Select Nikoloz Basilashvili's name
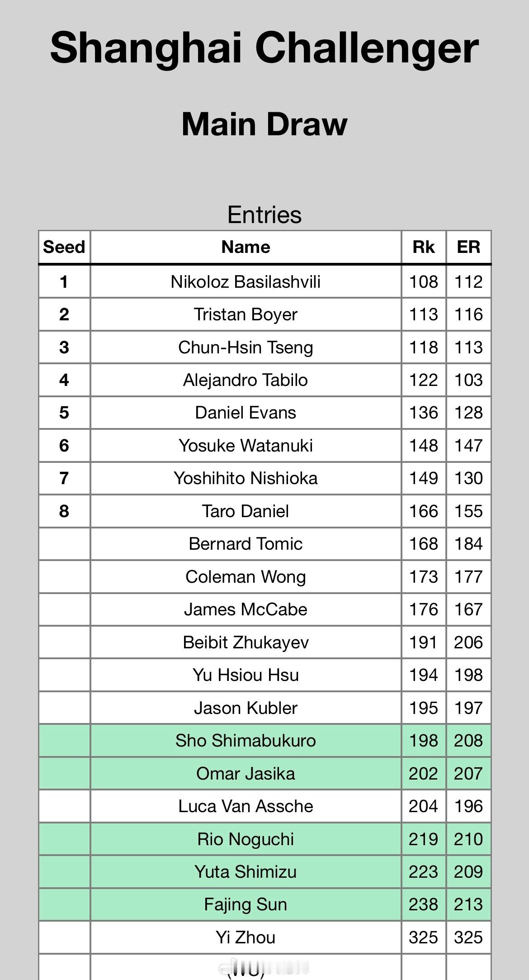Screen dimensions: 529x980 tap(246, 281)
